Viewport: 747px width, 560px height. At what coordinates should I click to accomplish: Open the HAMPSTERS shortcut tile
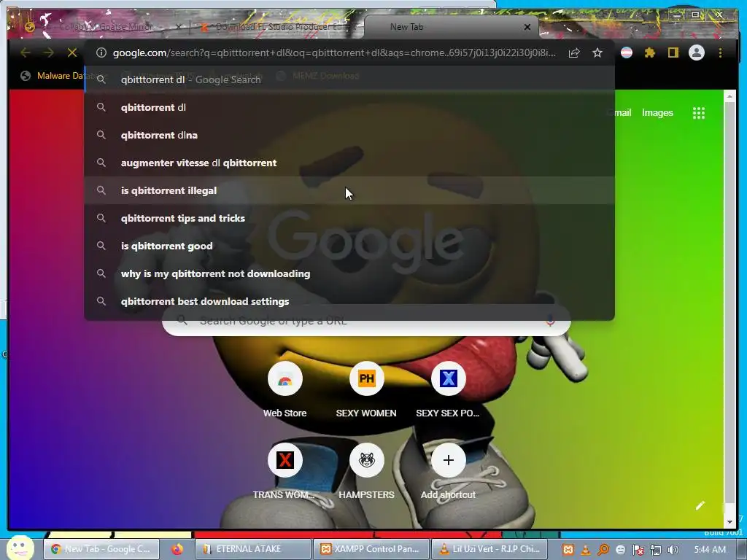point(366,472)
